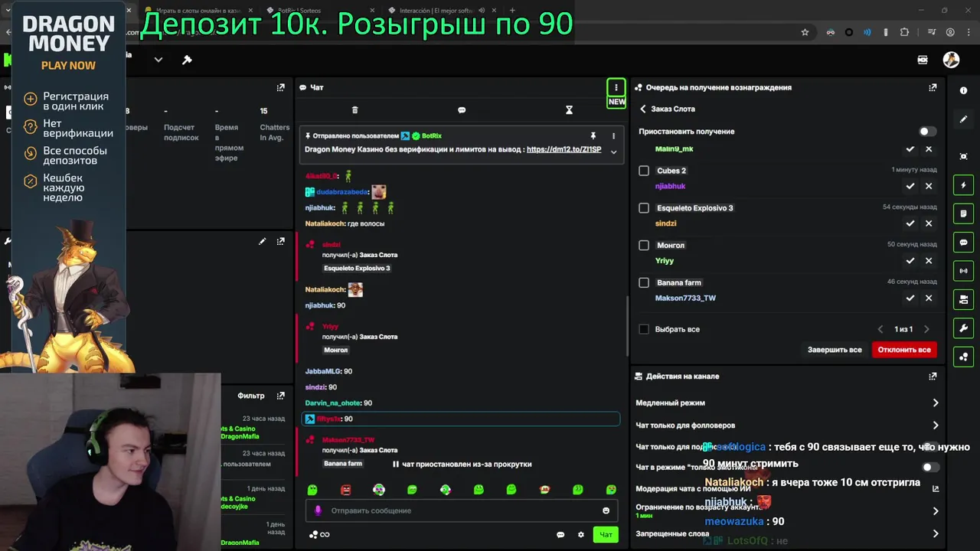Open the emote picker in chat input
Image resolution: width=980 pixels, height=551 pixels.
[x=606, y=510]
